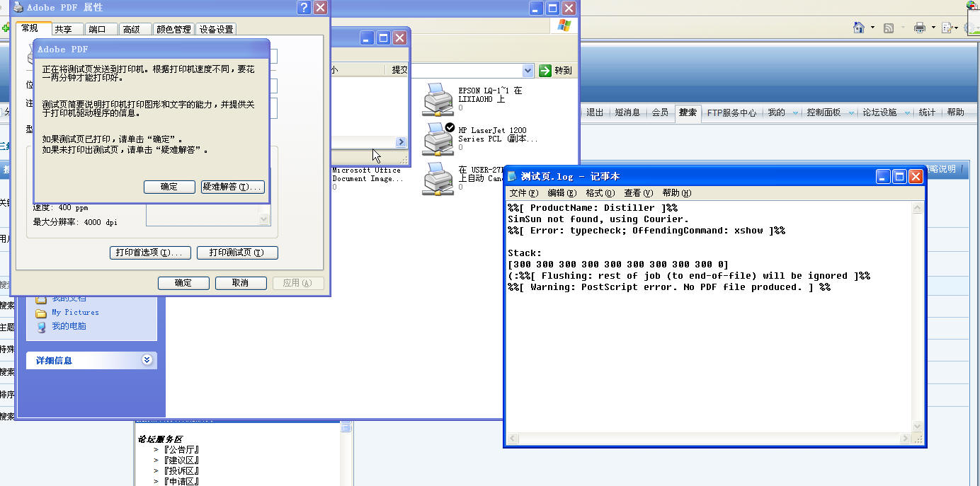Open the forum 帮助 link
Viewport: 980px width, 486px height.
click(955, 112)
